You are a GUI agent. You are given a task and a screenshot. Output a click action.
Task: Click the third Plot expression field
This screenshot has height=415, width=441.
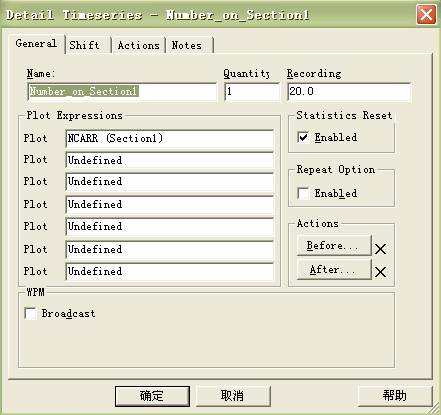(170, 182)
